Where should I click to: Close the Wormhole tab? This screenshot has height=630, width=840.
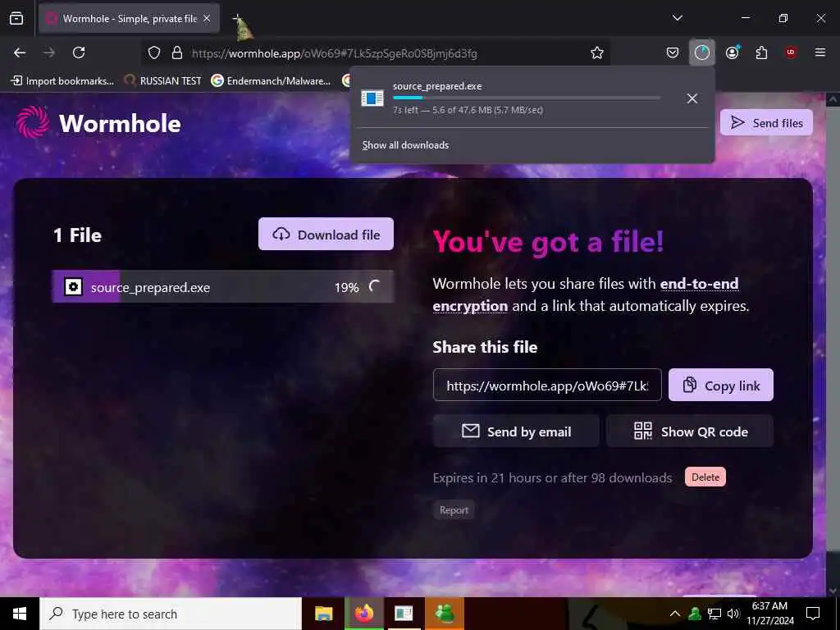pyautogui.click(x=207, y=18)
